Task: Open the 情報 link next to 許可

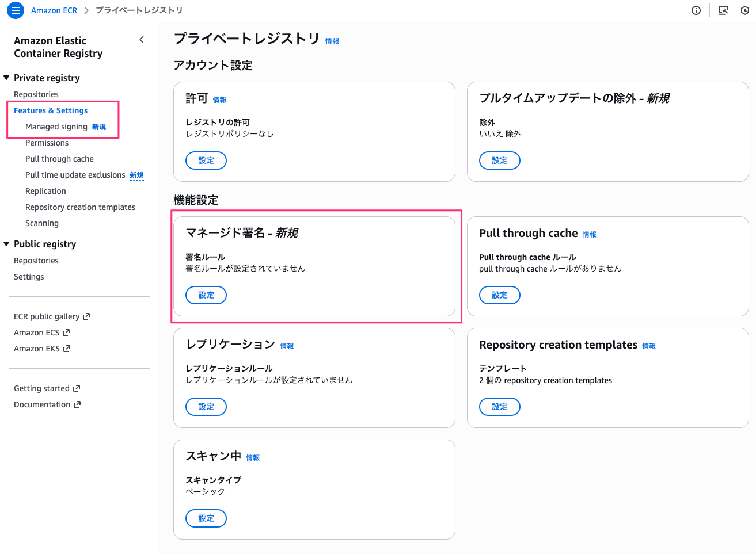Action: [x=219, y=99]
